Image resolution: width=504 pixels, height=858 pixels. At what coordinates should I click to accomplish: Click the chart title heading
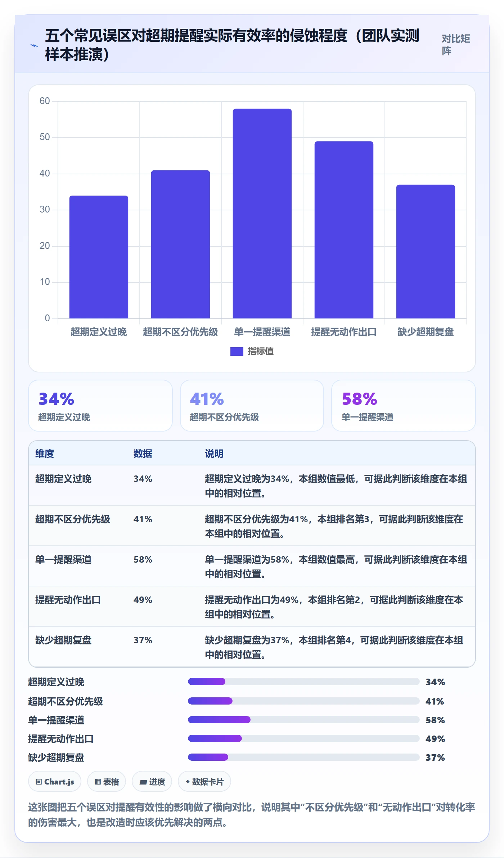232,45
